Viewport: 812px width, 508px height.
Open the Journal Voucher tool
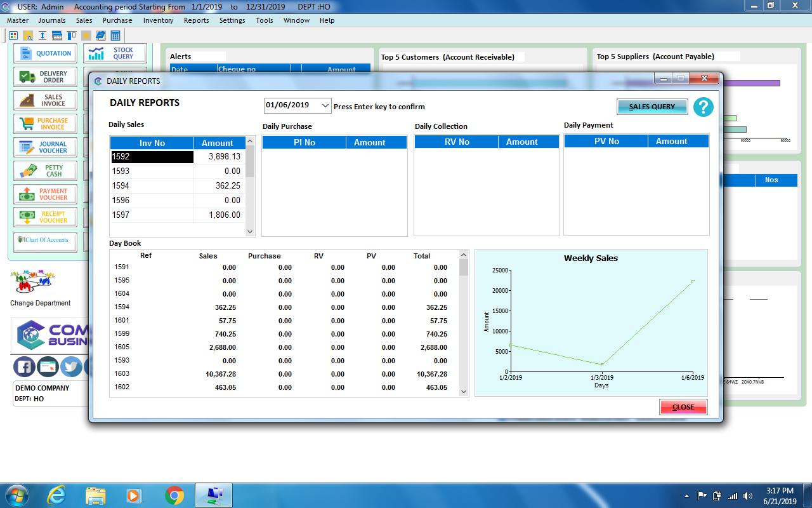[x=44, y=147]
